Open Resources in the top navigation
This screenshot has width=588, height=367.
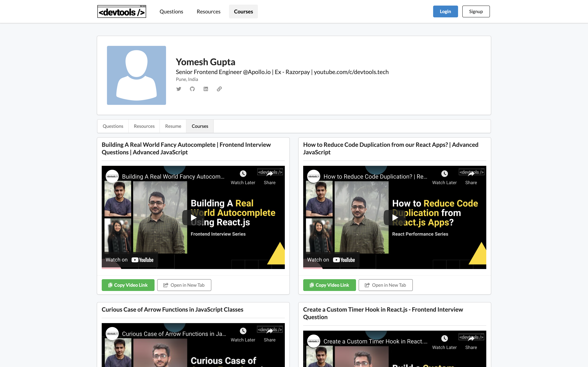pyautogui.click(x=209, y=12)
